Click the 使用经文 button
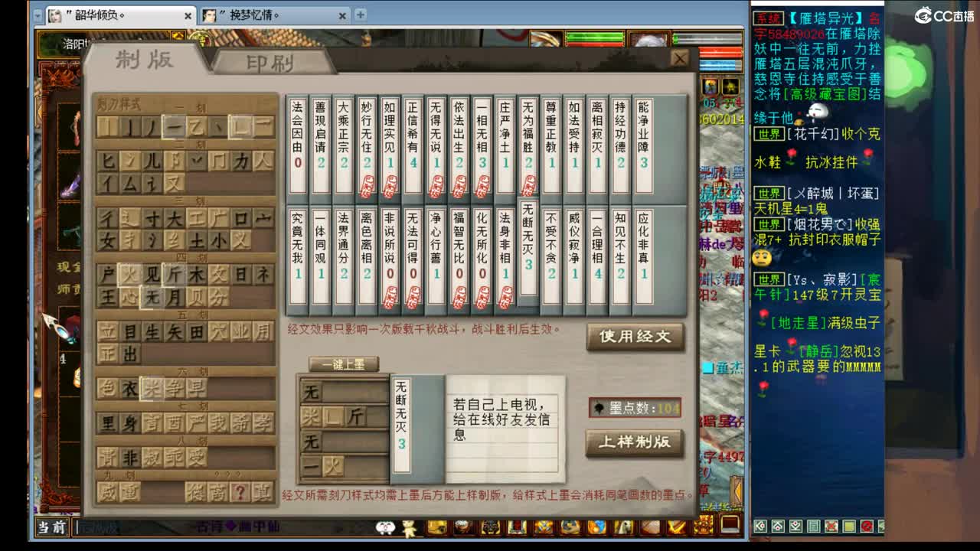Screen dimensions: 980x551 635,336
